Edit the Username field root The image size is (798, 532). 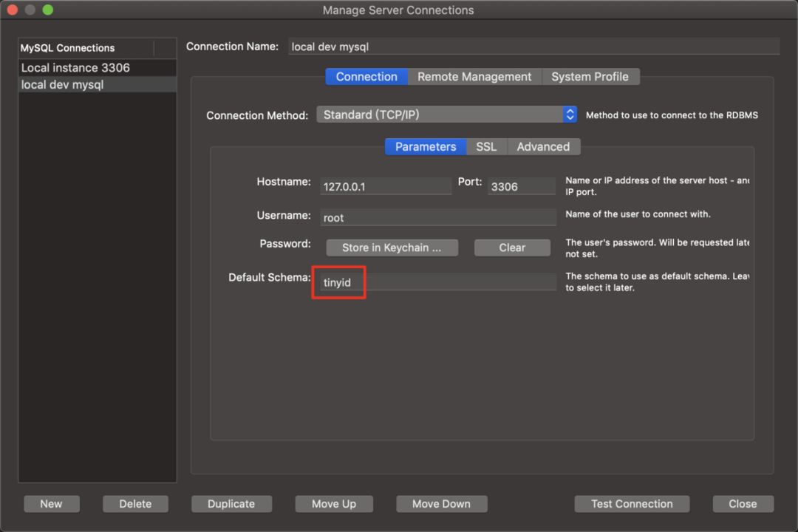(437, 217)
